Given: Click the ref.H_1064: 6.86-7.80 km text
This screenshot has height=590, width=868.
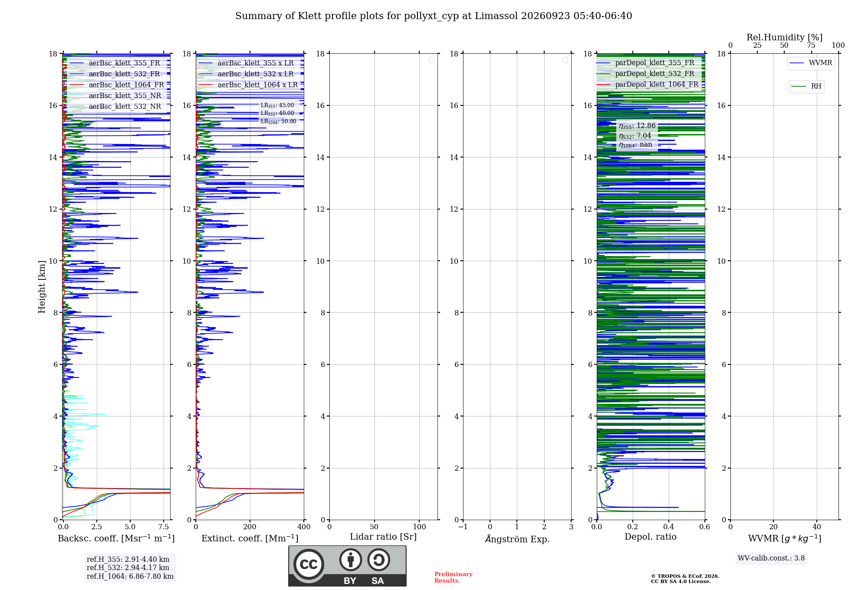Looking at the screenshot, I should [x=130, y=577].
